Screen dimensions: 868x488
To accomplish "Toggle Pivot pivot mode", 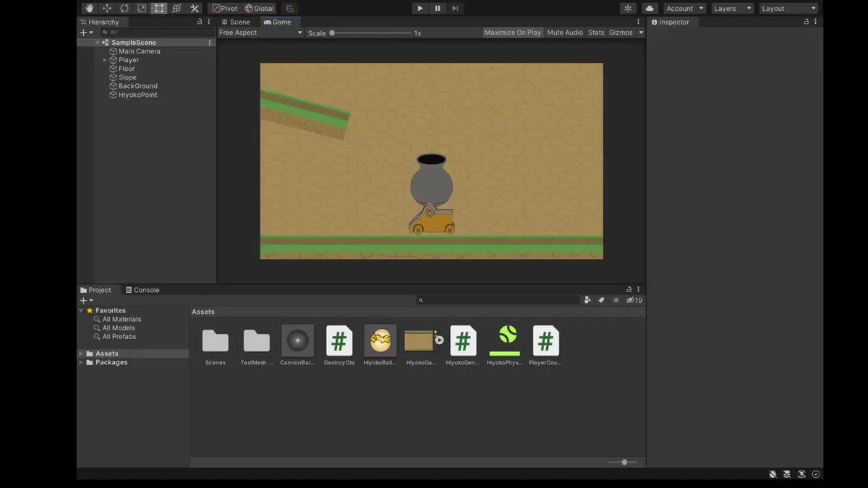I will [224, 8].
